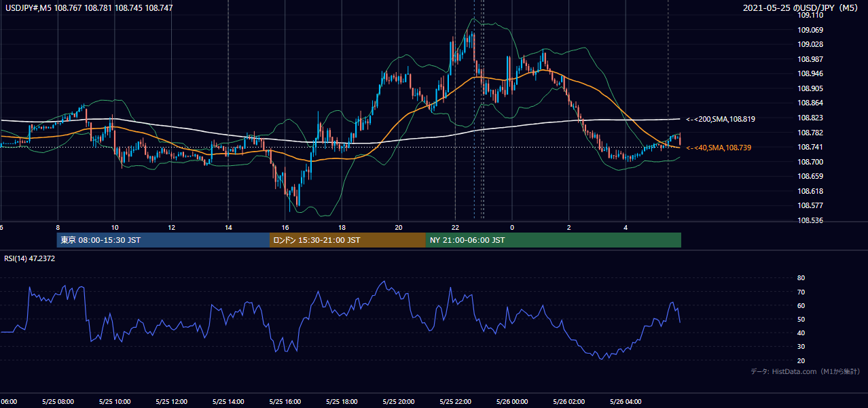The height and width of the screenshot is (408, 868).
Task: Click the 5/25 14:00 bottom time label
Action: tap(228, 401)
